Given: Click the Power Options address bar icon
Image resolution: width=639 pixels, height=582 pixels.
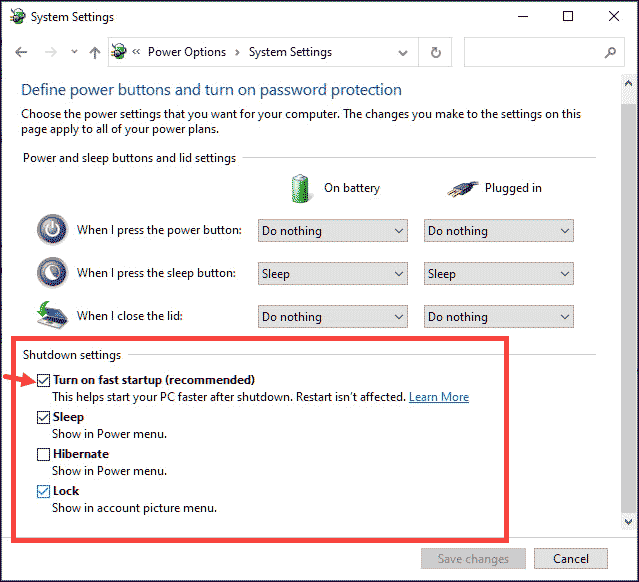Looking at the screenshot, I should tap(120, 52).
